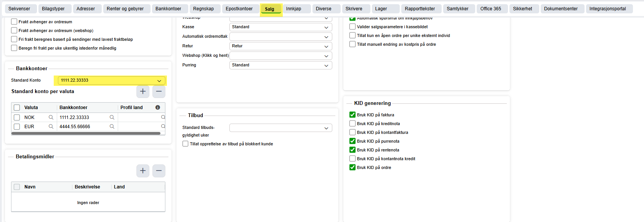Image resolution: width=644 pixels, height=222 pixels.
Task: Open Standard tilbudsgyldighet uker dropdown
Action: tap(281, 128)
